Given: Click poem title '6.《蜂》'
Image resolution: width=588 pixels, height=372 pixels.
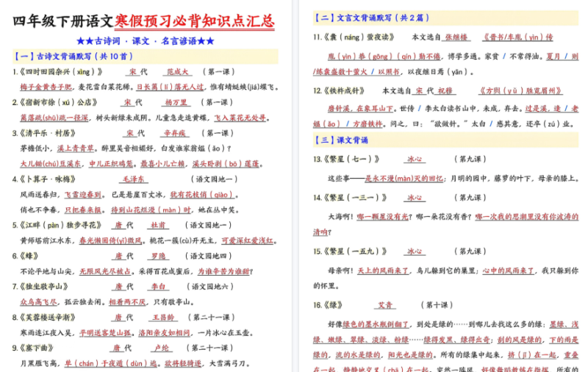Looking at the screenshot, I should click(25, 256).
